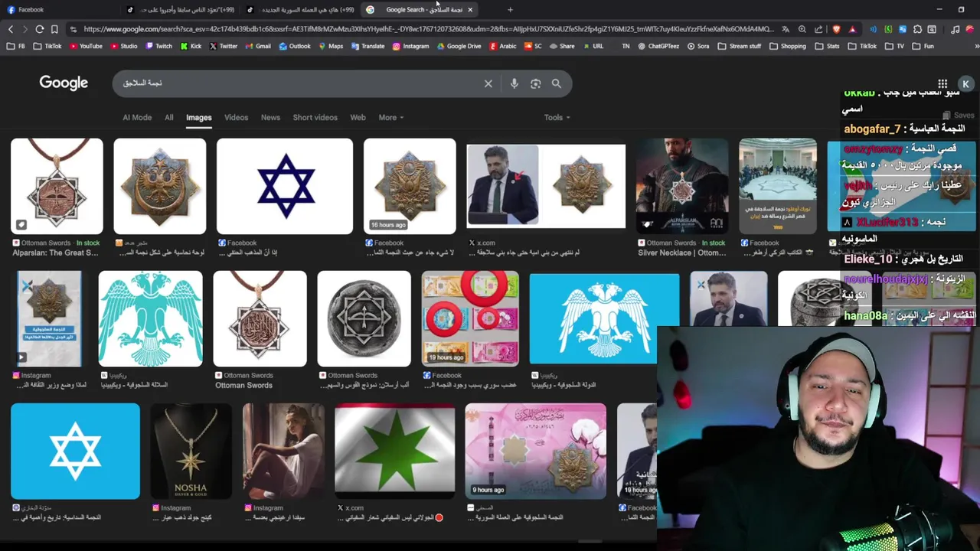Open the Translate bookmark
Screen dimensions: 980x551
[367, 46]
